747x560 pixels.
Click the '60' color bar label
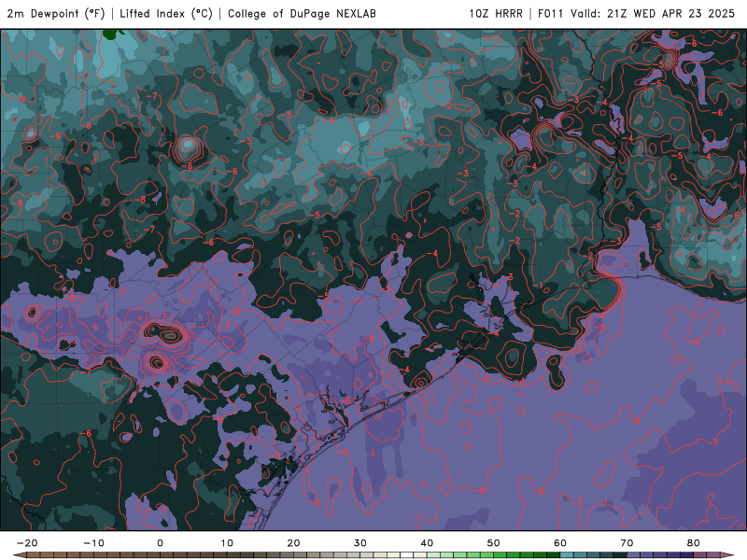[560, 543]
